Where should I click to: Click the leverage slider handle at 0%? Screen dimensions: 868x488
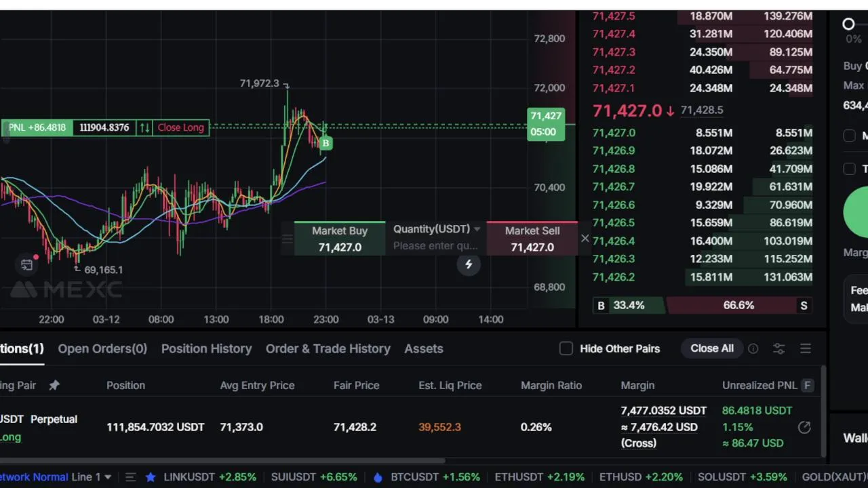pos(848,24)
